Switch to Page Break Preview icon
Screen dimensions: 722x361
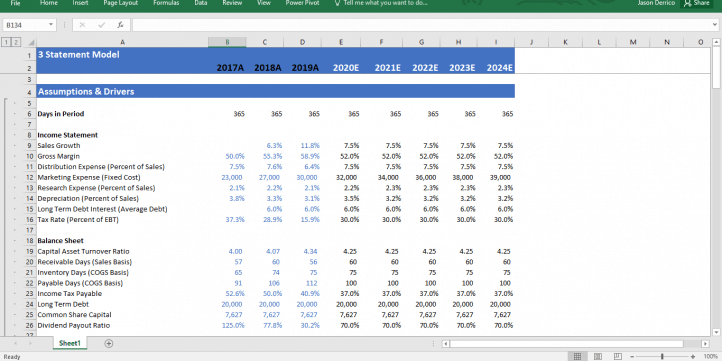(x=618, y=356)
